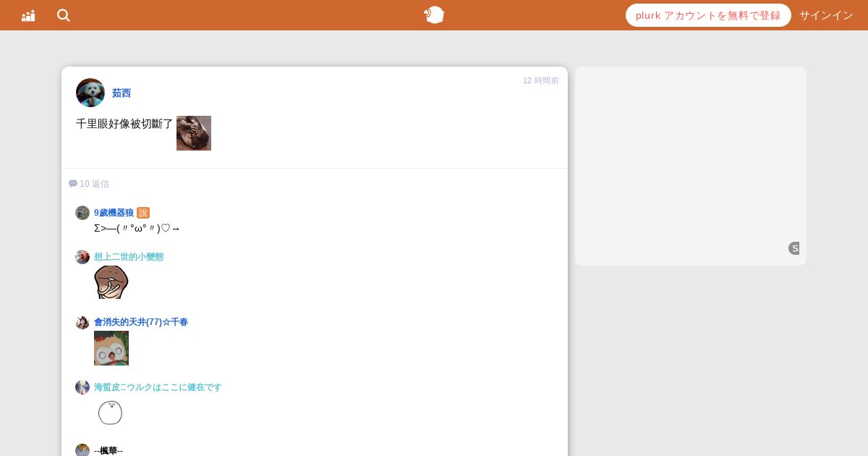View the mushroom sticker in 想上二世的小變態's reply

111,282
